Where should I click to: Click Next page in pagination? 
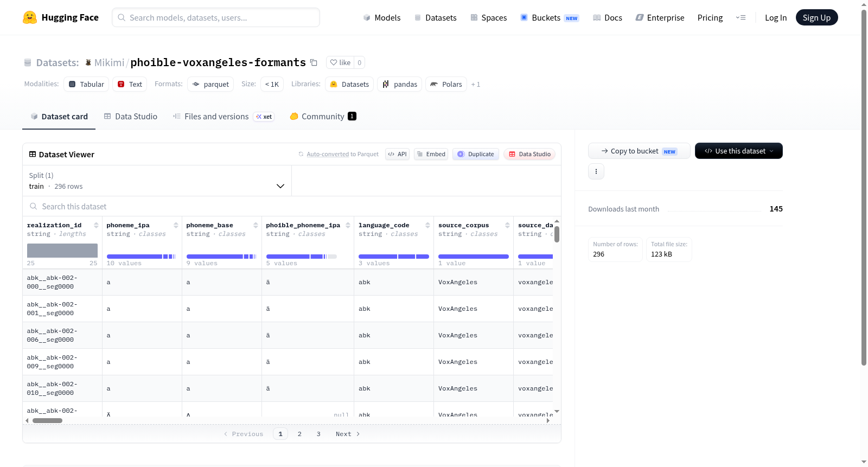tap(348, 434)
